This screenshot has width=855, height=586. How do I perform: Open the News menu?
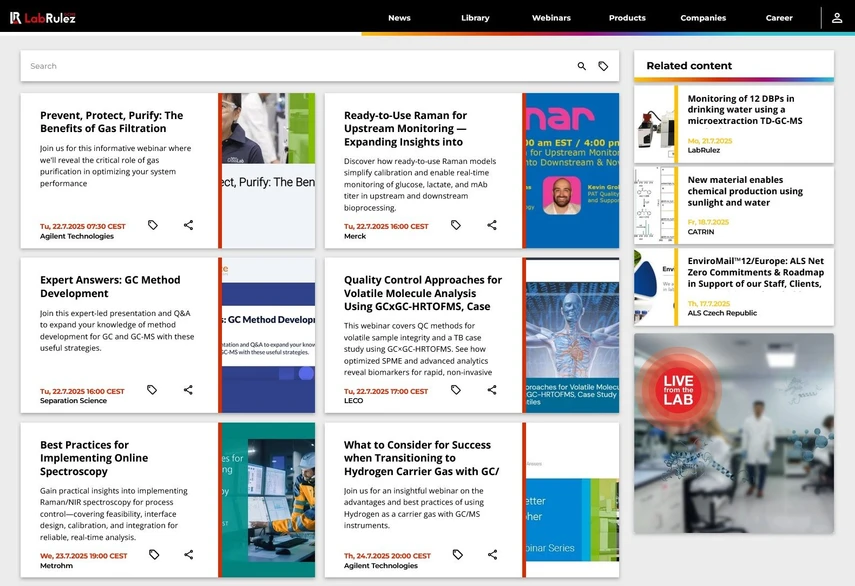click(x=399, y=18)
